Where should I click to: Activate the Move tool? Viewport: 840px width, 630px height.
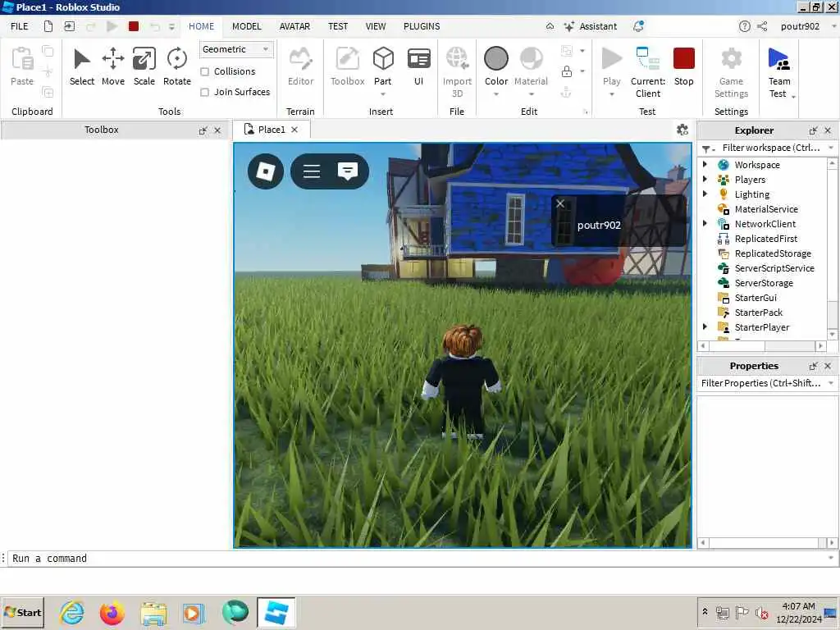point(113,66)
